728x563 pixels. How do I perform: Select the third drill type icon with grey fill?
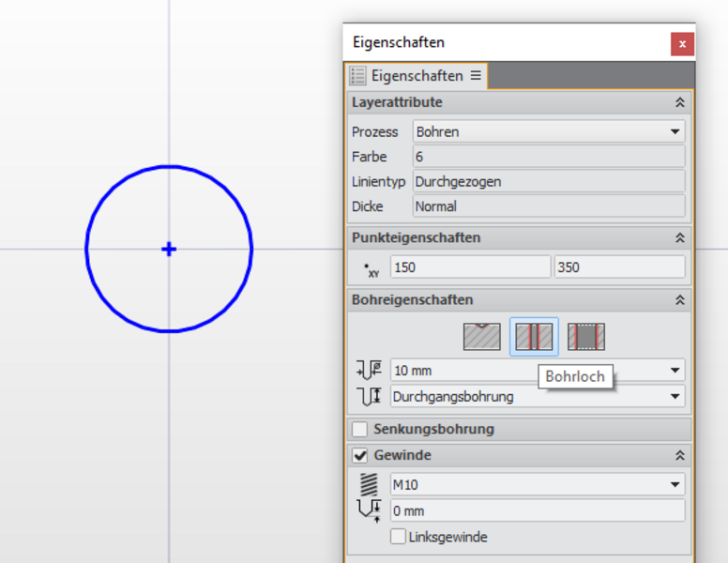click(586, 337)
